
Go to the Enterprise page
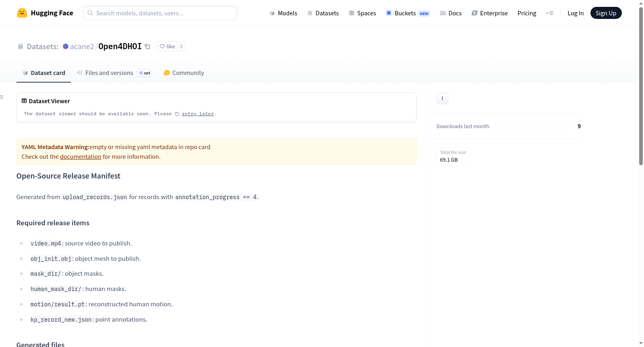[x=489, y=13]
